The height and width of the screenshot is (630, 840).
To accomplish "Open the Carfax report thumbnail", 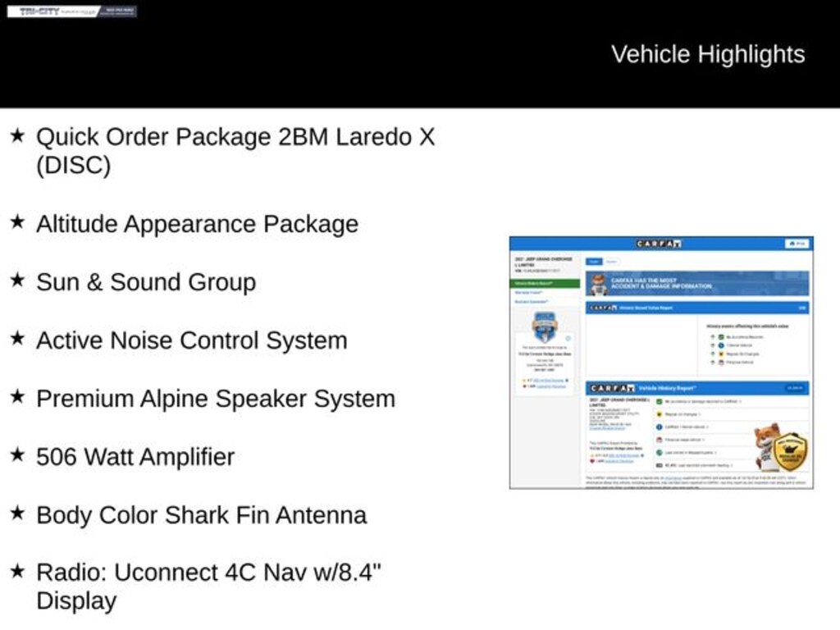I will 661,361.
